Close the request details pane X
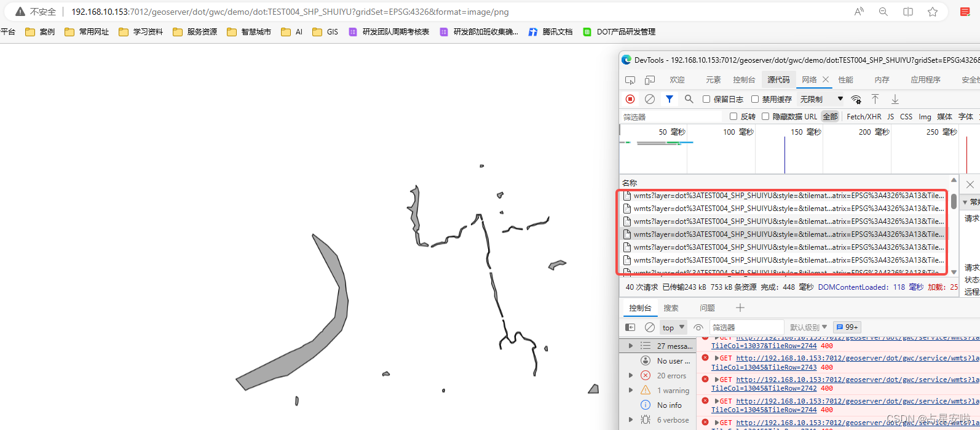The image size is (980, 430). coord(970,185)
